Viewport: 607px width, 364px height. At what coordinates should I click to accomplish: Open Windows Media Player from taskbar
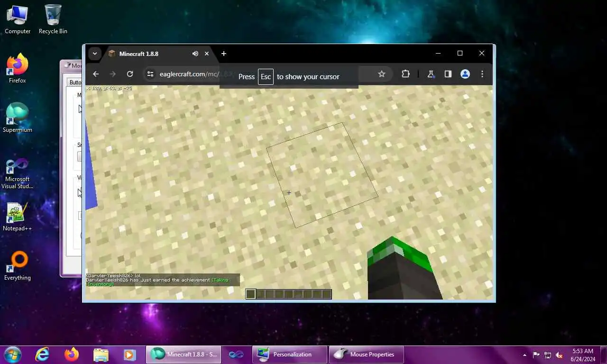129,355
